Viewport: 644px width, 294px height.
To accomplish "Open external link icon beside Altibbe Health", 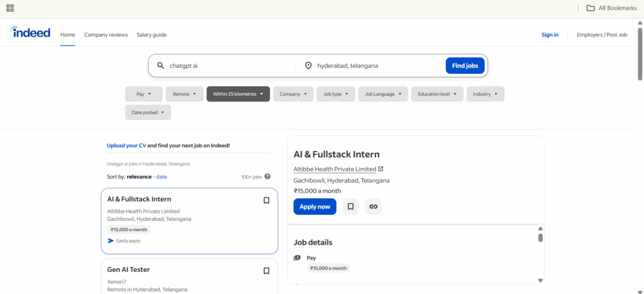I will 380,169.
